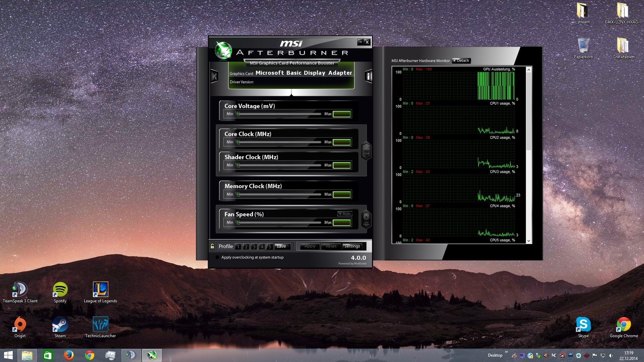Toggle the User Define fan control button
This screenshot has width=644, height=362.
click(366, 220)
